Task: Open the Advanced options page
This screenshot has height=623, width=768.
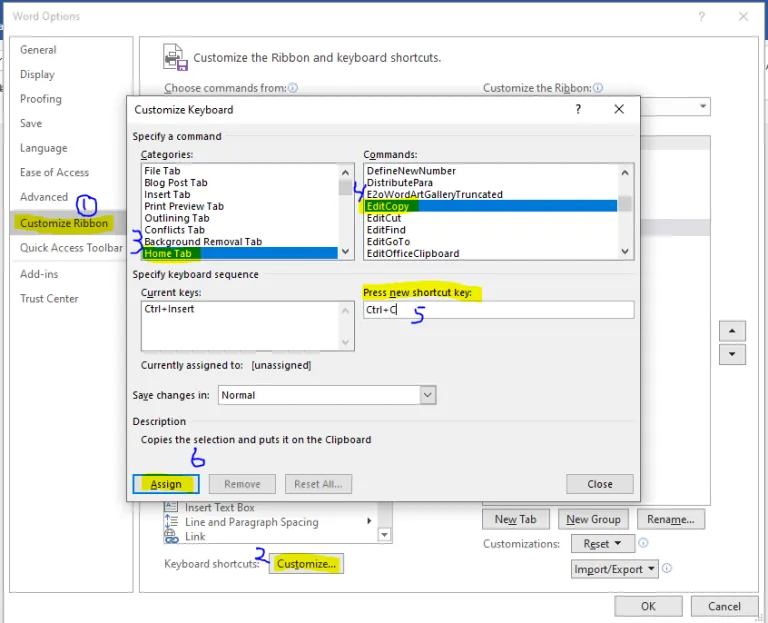Action: (44, 197)
